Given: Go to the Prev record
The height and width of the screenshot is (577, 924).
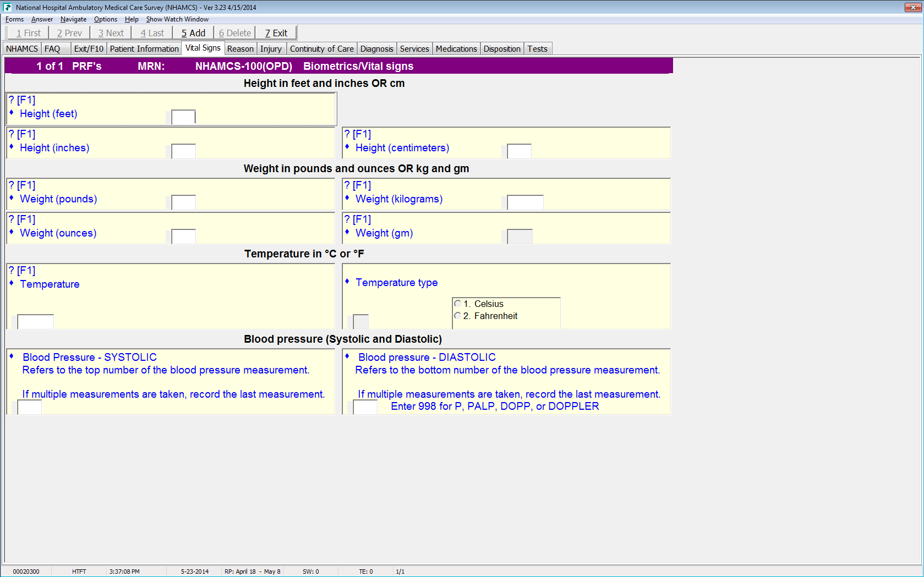Looking at the screenshot, I should [69, 33].
